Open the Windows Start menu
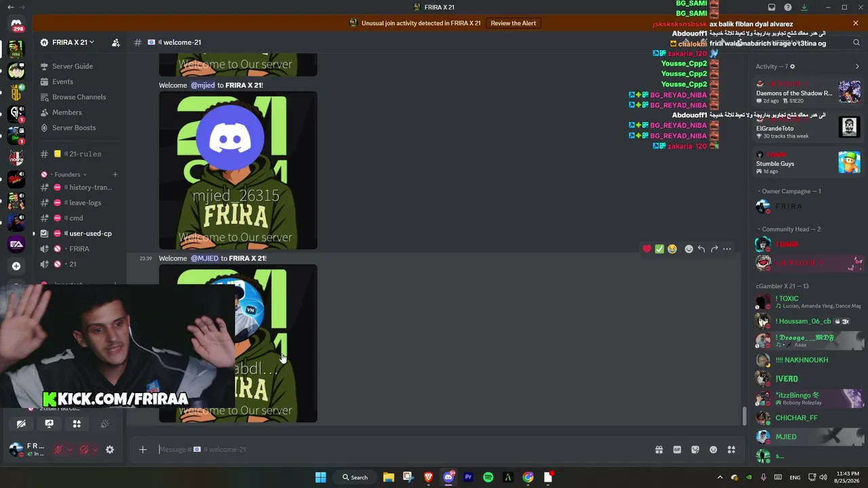The image size is (868, 488). (x=321, y=477)
